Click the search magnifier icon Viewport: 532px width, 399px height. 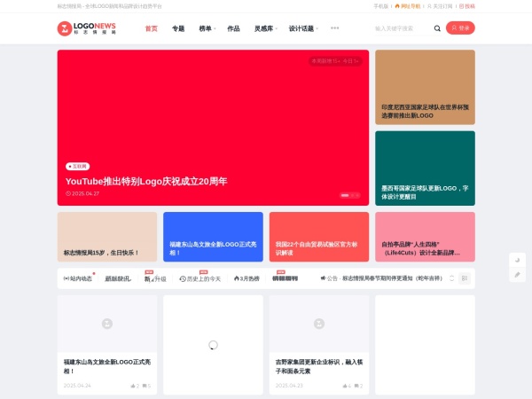(437, 28)
